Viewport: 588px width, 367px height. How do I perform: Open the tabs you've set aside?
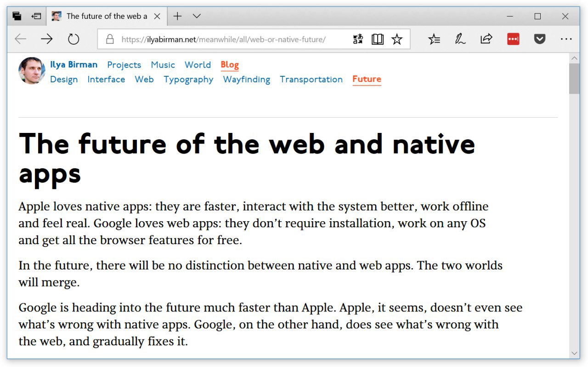click(17, 16)
